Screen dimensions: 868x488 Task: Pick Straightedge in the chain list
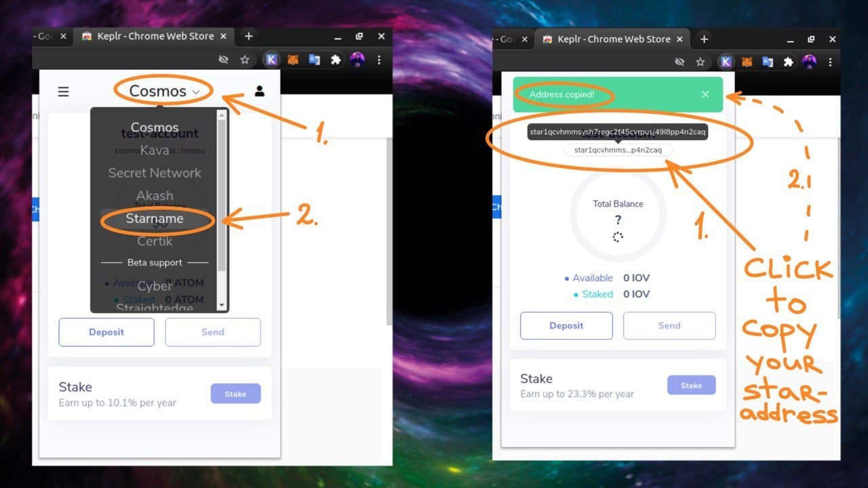click(x=155, y=308)
